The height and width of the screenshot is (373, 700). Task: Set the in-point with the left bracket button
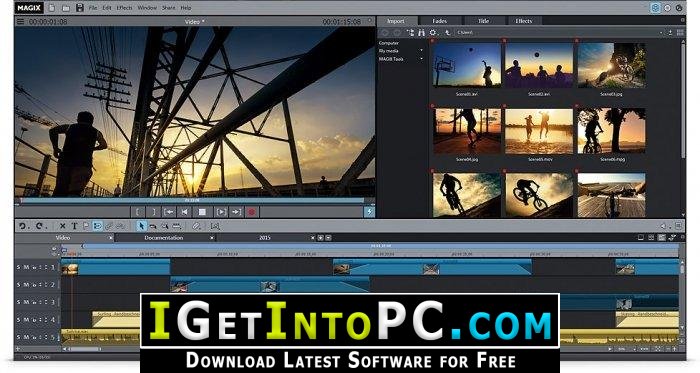click(x=138, y=212)
